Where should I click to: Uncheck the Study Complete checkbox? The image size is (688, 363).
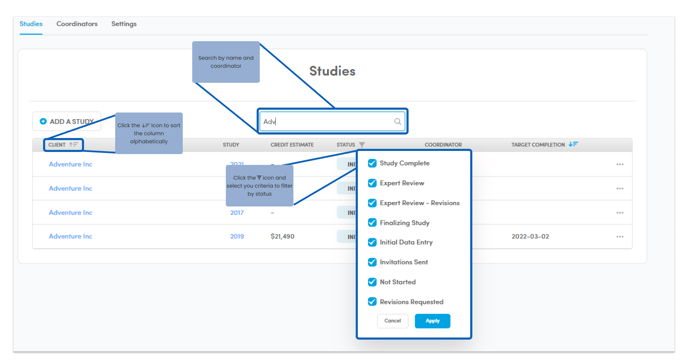372,163
